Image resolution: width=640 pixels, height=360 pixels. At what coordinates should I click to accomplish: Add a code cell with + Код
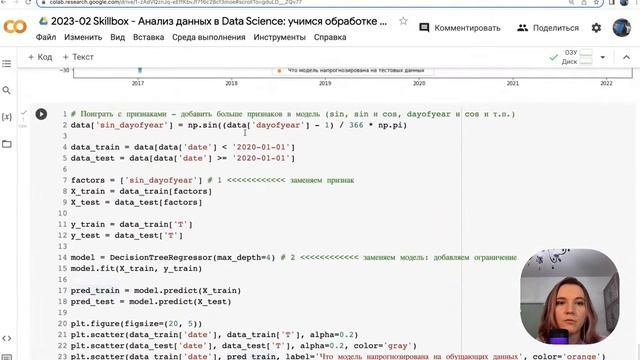point(40,57)
